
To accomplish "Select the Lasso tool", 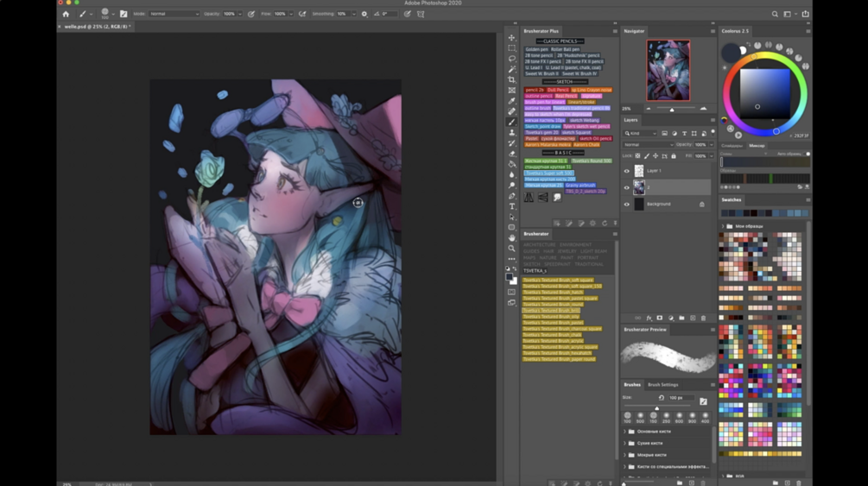I will tap(511, 59).
